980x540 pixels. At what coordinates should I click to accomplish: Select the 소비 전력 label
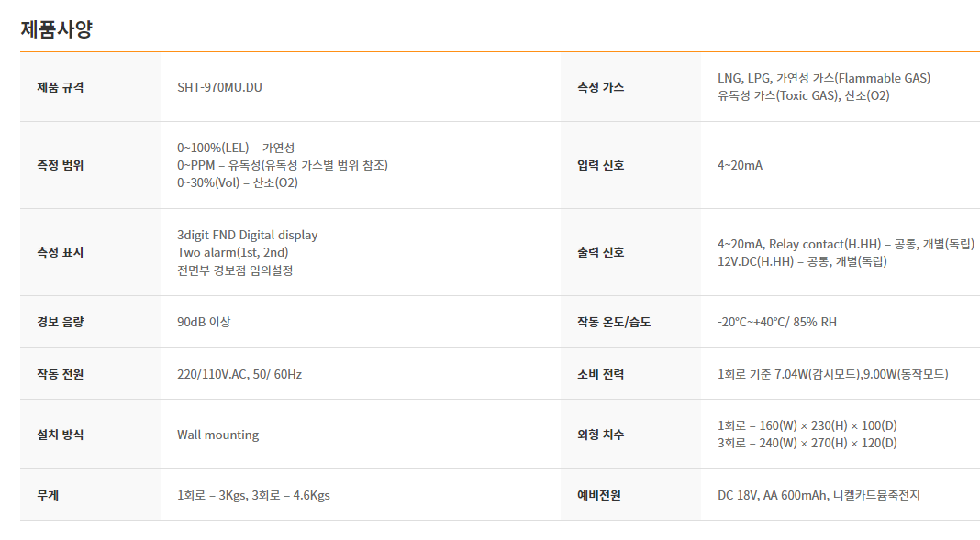click(x=600, y=375)
